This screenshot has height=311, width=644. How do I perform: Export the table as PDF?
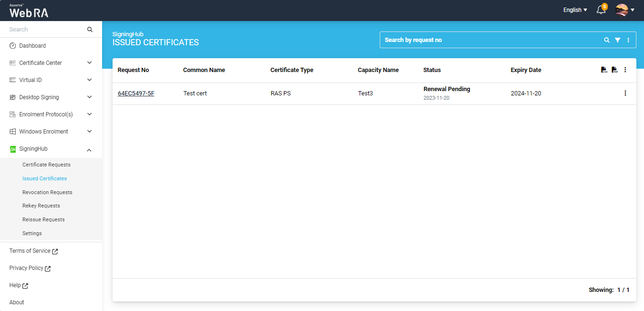614,70
